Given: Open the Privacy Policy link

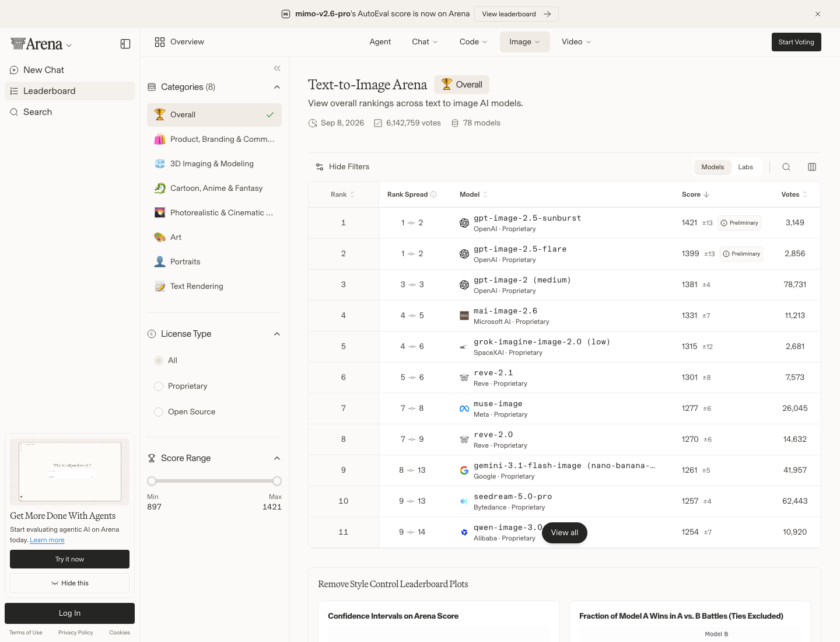Looking at the screenshot, I should coord(76,633).
